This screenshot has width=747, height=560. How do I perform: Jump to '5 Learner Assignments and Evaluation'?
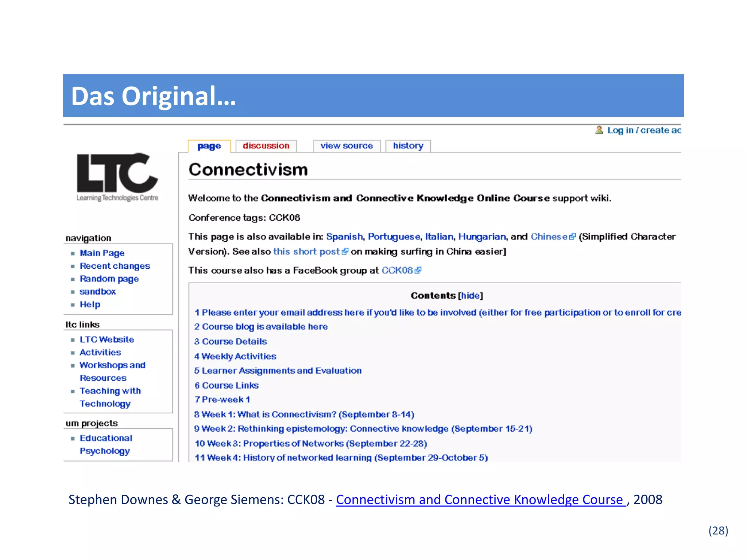click(278, 371)
